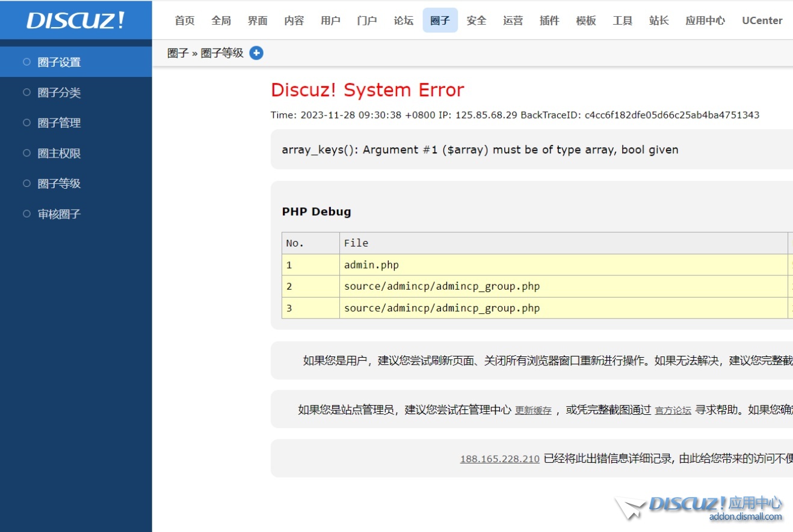Open the UCenter menu
This screenshot has width=793, height=532.
click(x=762, y=20)
